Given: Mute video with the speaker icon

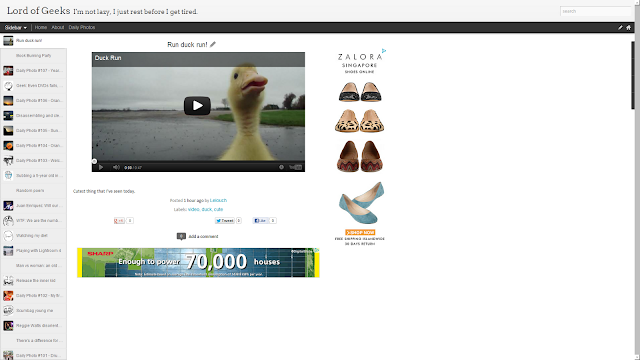Looking at the screenshot, I should click(116, 167).
